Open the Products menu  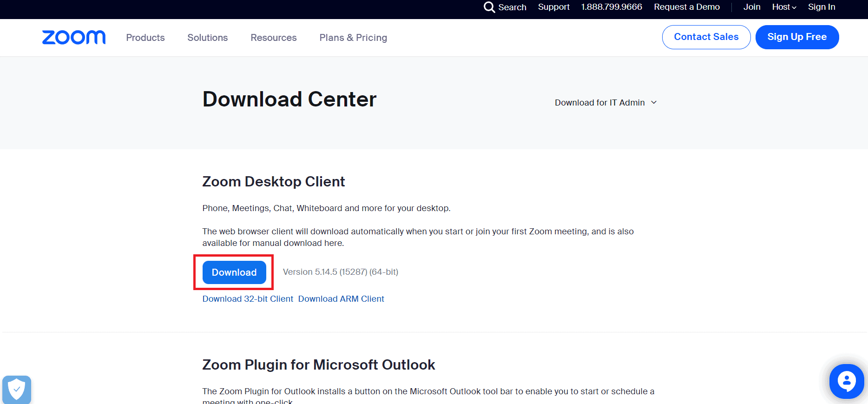(145, 38)
